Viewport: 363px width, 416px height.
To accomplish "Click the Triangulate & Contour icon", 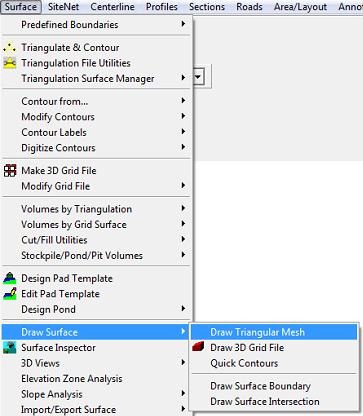I will point(10,48).
